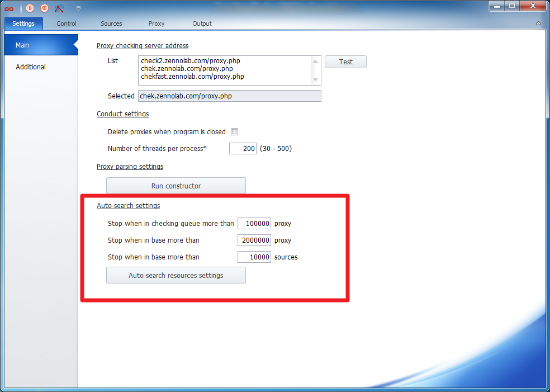Click the round stop icon in title bar
Image resolution: width=550 pixels, height=392 pixels.
click(44, 8)
